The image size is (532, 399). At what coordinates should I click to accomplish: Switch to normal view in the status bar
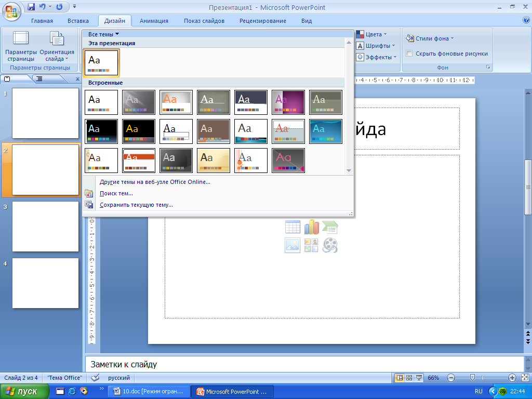pyautogui.click(x=400, y=378)
